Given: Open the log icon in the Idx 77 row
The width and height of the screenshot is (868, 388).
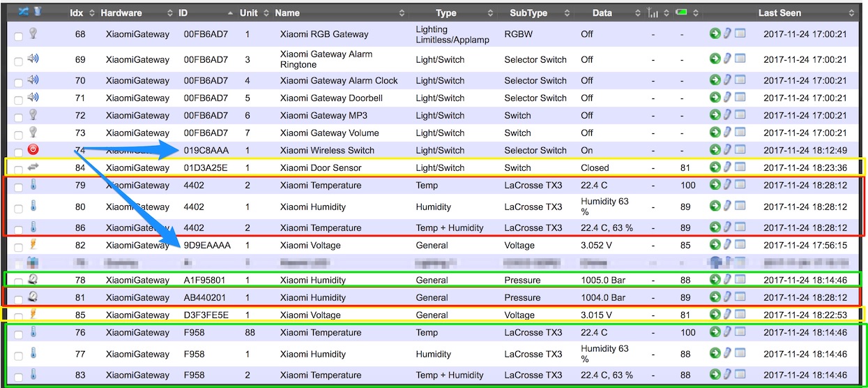Looking at the screenshot, I should tap(740, 354).
